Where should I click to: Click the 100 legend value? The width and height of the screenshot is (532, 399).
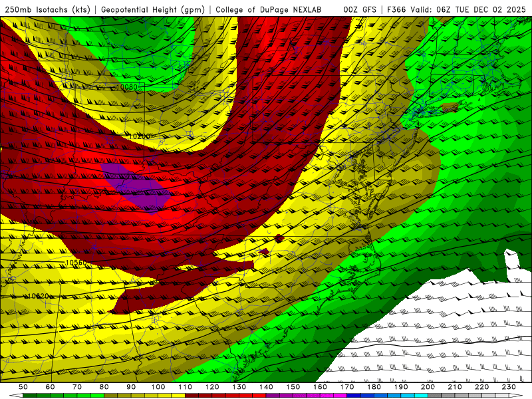click(158, 387)
